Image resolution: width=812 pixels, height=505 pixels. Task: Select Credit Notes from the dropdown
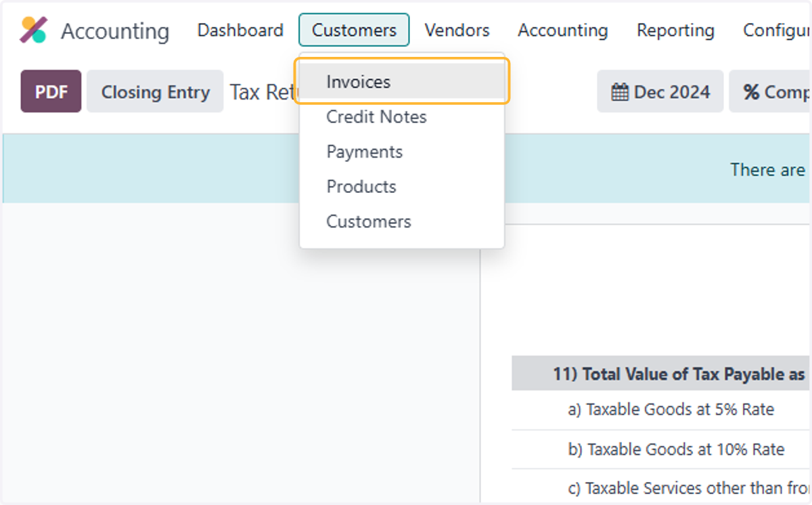(x=402, y=117)
